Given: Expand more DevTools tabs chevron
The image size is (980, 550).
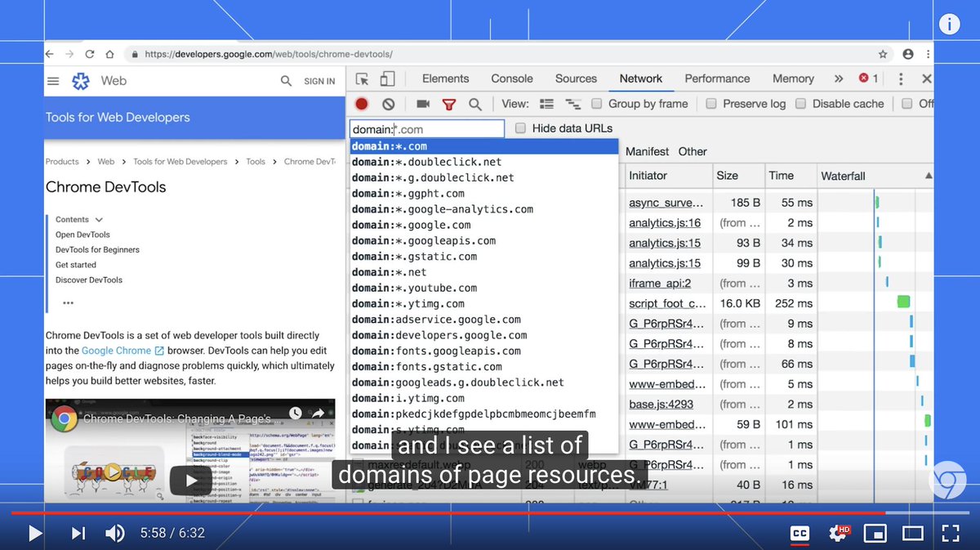Looking at the screenshot, I should 838,78.
